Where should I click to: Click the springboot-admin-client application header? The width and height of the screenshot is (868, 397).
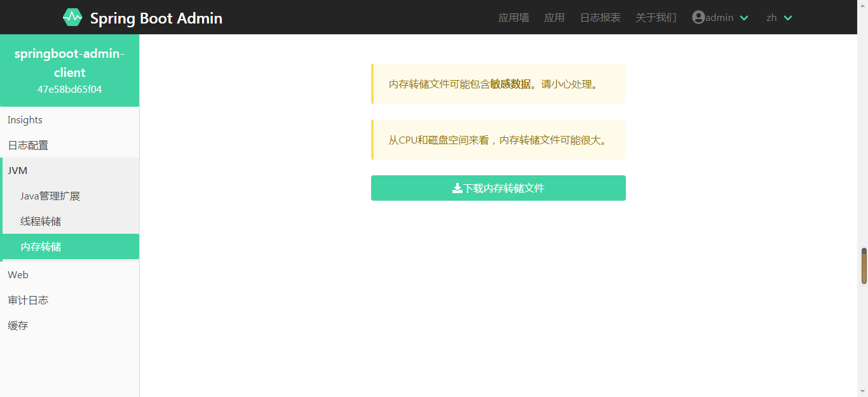pos(70,63)
